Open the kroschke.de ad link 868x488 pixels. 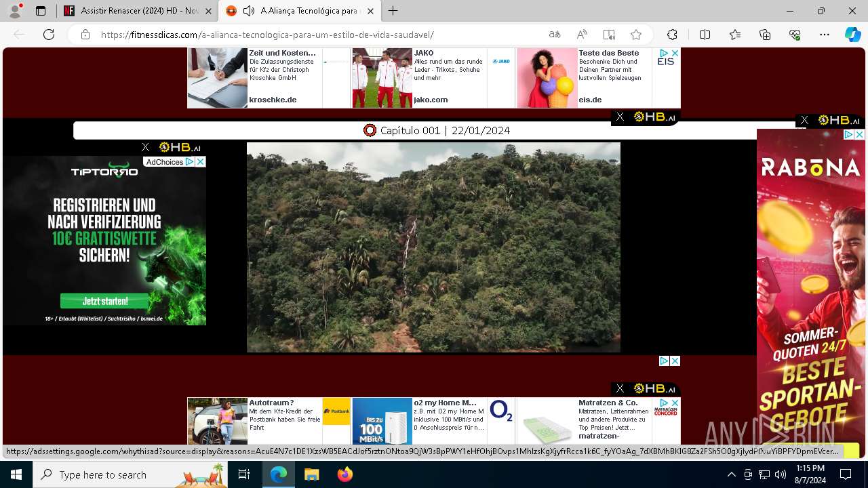273,100
